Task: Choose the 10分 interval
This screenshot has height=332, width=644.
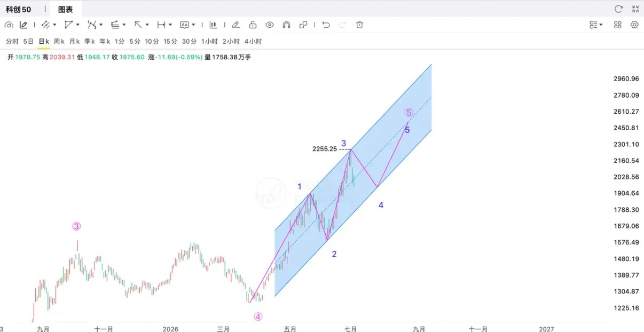Action: pyautogui.click(x=152, y=41)
